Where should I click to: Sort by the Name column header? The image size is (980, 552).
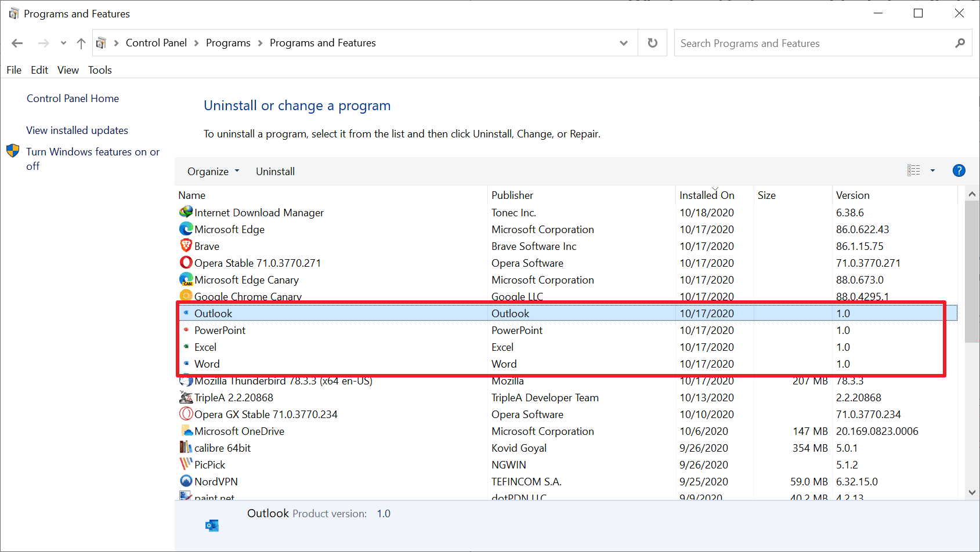tap(331, 195)
